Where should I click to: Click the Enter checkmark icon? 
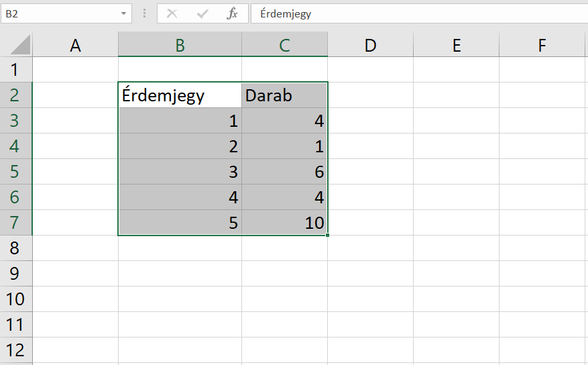202,13
